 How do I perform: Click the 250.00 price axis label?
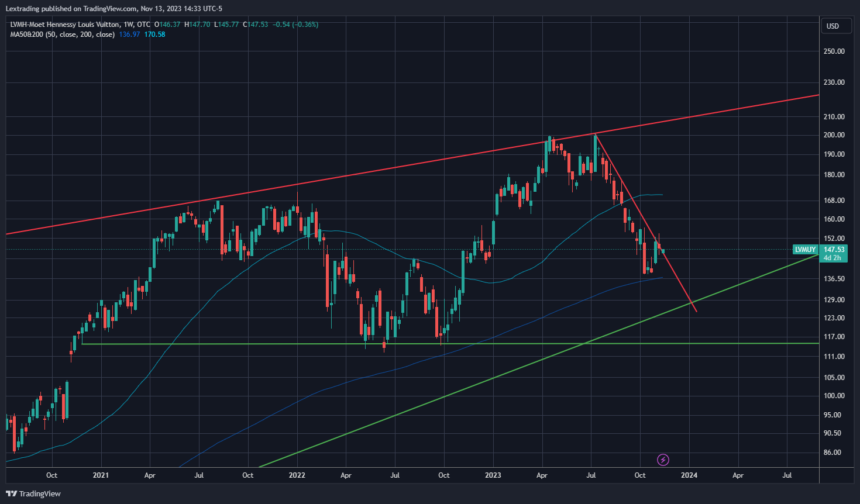834,51
